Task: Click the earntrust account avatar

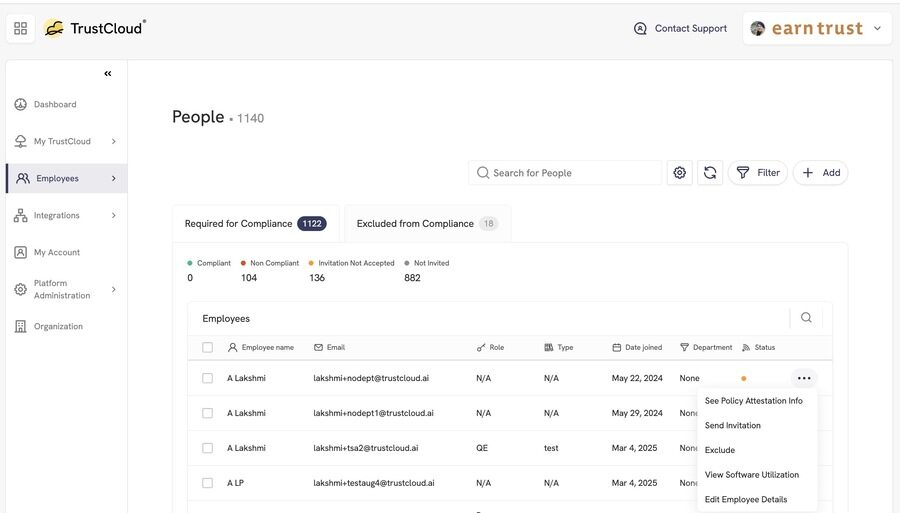Action: click(758, 28)
